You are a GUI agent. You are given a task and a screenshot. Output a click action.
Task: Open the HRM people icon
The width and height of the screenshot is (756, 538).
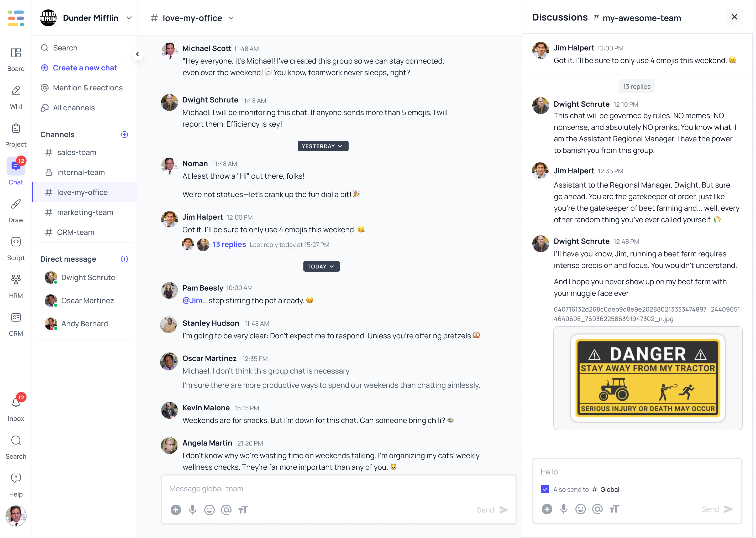coord(15,280)
